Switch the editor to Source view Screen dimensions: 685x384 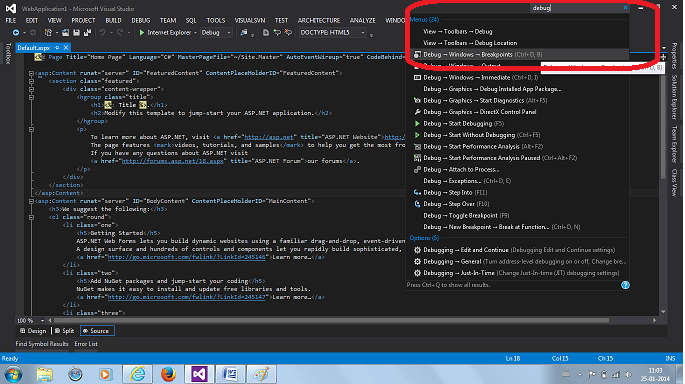[x=97, y=331]
